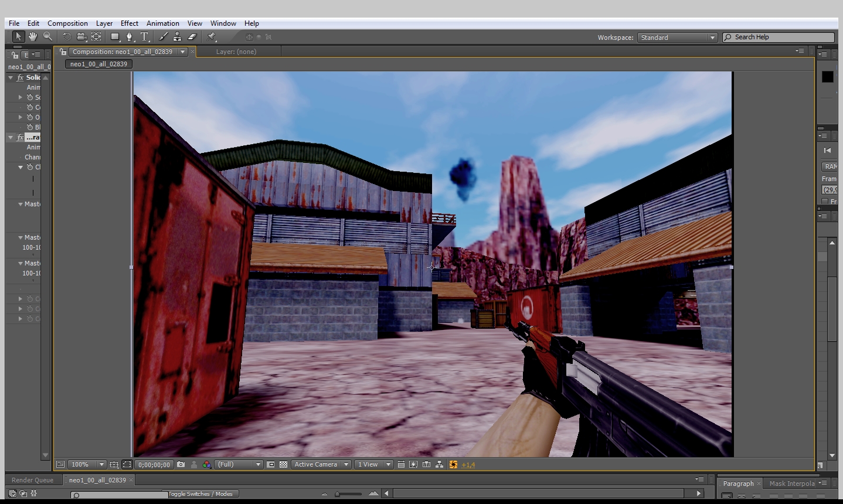Toggle the Mask and Shape Path Visibility button

tap(127, 464)
